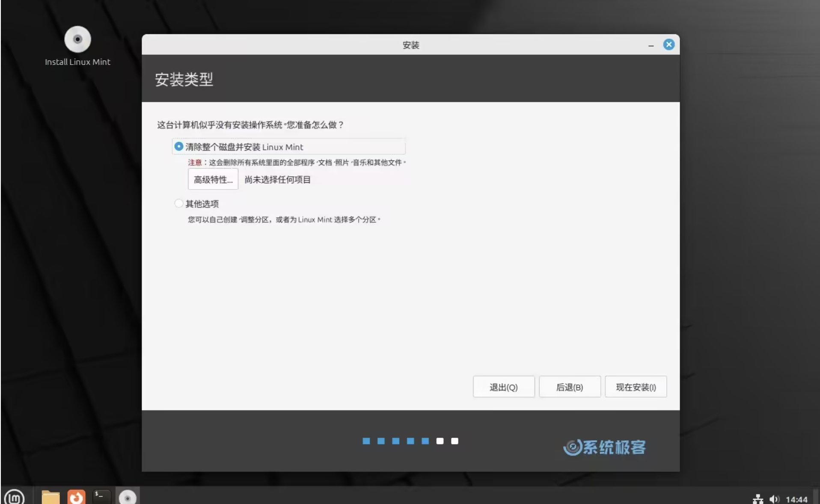Minimize the 安装 installer window
This screenshot has width=820, height=504.
tap(651, 45)
